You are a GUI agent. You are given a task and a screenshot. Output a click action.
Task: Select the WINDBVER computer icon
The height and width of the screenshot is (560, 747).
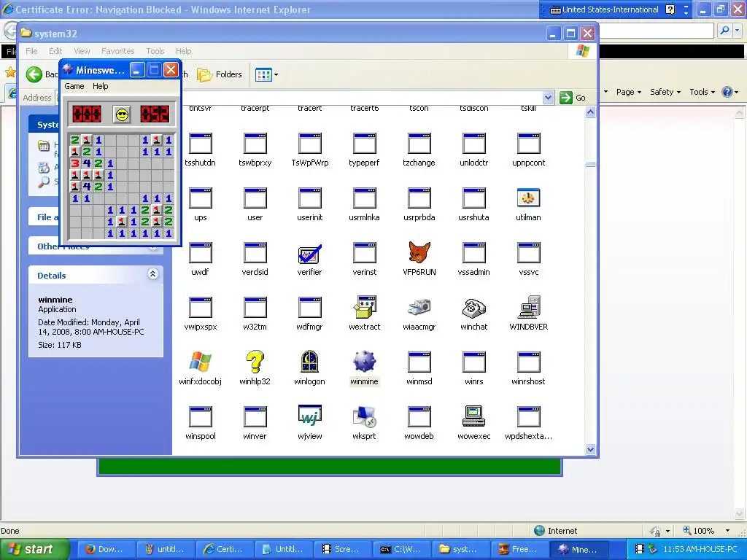tap(529, 307)
